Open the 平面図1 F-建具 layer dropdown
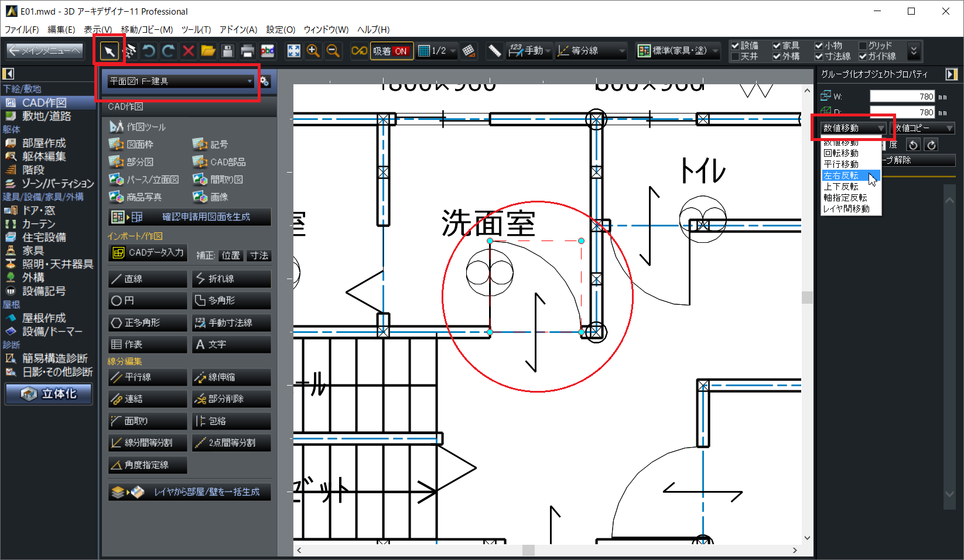This screenshot has width=964, height=560. click(180, 81)
